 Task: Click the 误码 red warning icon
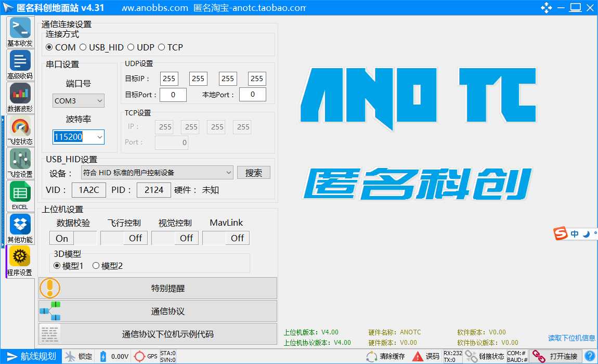click(418, 356)
